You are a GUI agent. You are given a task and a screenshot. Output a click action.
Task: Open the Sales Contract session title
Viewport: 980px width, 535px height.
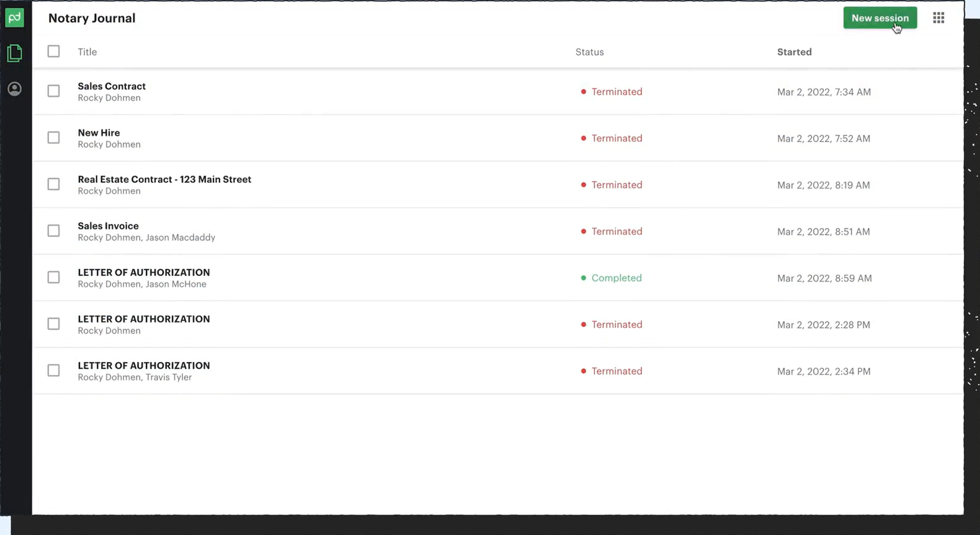click(112, 86)
